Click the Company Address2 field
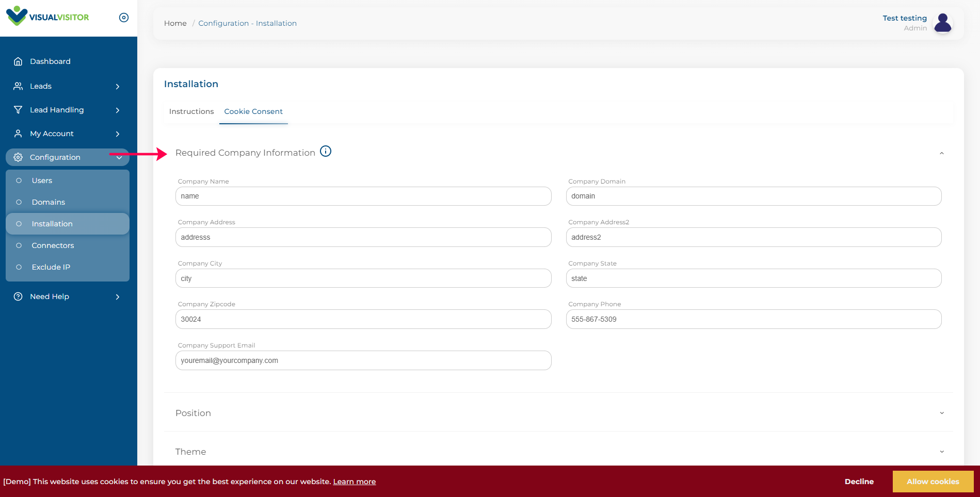The width and height of the screenshot is (980, 497). [x=754, y=237]
